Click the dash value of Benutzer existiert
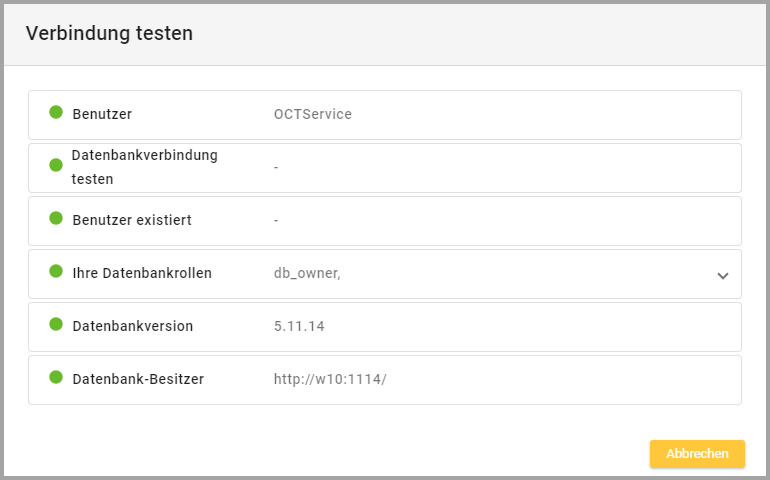The image size is (770, 480). 276,220
